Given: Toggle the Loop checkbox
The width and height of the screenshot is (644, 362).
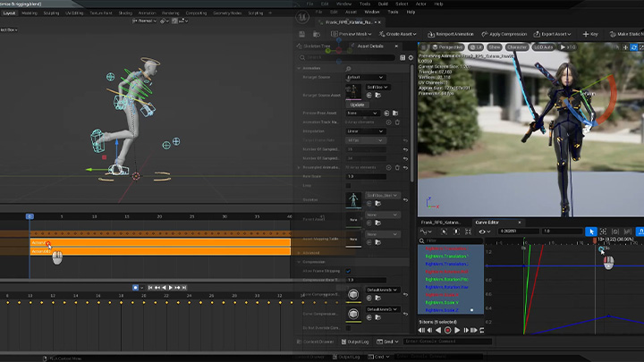Looking at the screenshot, I should (348, 186).
